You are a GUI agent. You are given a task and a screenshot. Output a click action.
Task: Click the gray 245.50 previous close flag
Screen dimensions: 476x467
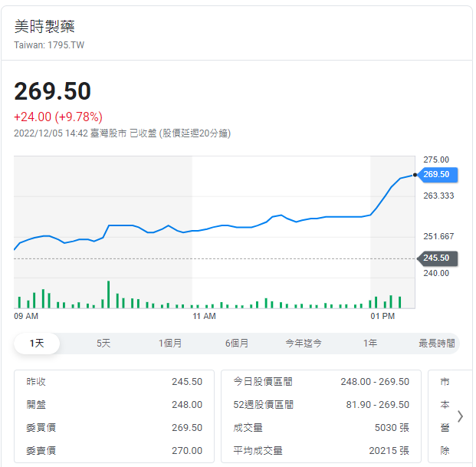(437, 258)
